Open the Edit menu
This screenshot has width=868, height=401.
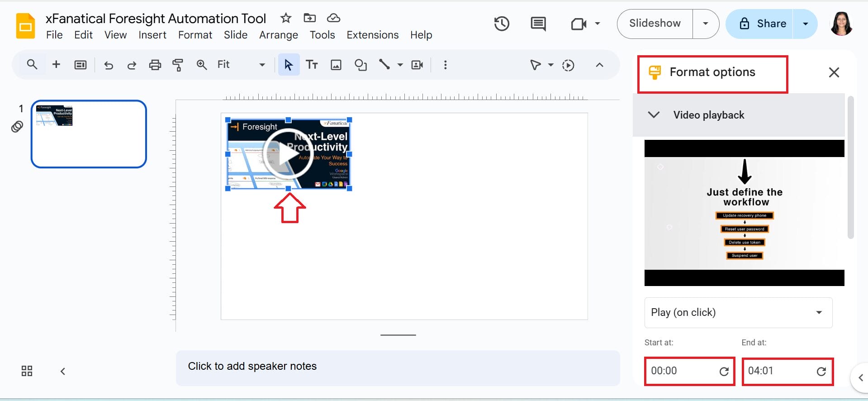click(x=83, y=35)
